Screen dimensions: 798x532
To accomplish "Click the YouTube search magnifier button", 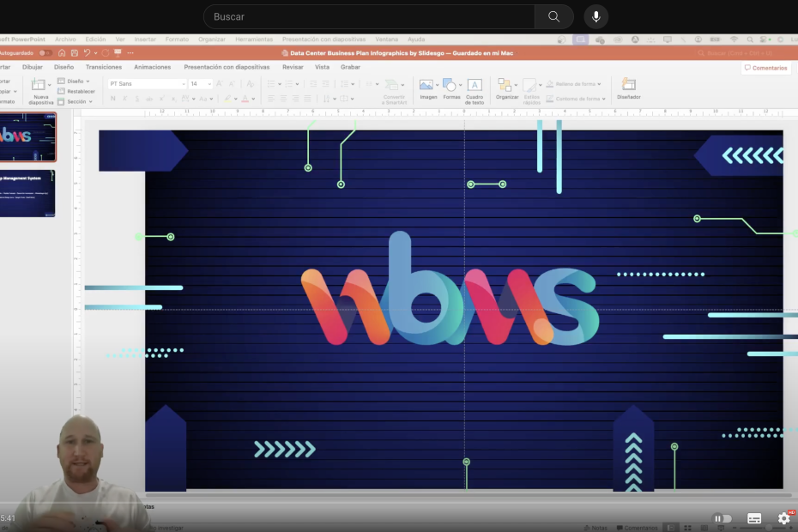I will pyautogui.click(x=553, y=17).
